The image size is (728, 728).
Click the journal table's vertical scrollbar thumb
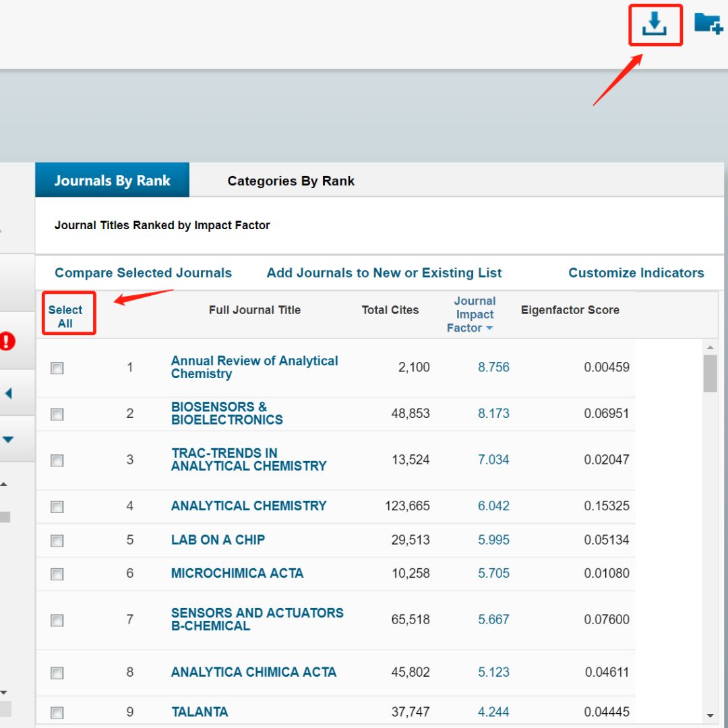pos(710,373)
